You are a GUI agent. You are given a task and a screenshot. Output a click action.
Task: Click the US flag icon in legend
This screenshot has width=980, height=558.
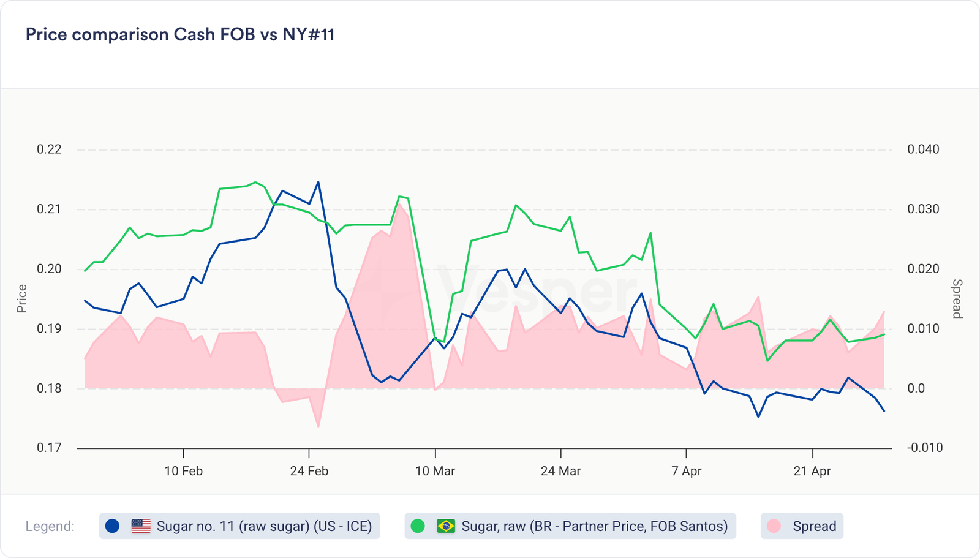point(141,526)
